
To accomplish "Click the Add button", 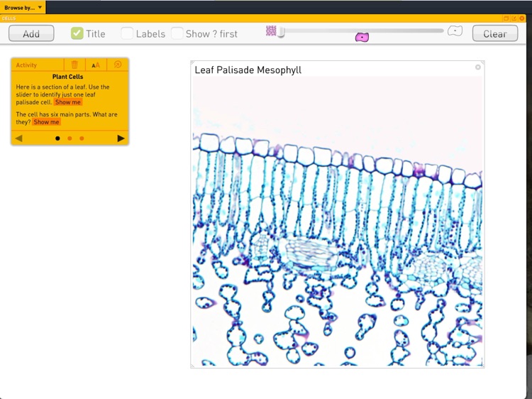I will [31, 33].
